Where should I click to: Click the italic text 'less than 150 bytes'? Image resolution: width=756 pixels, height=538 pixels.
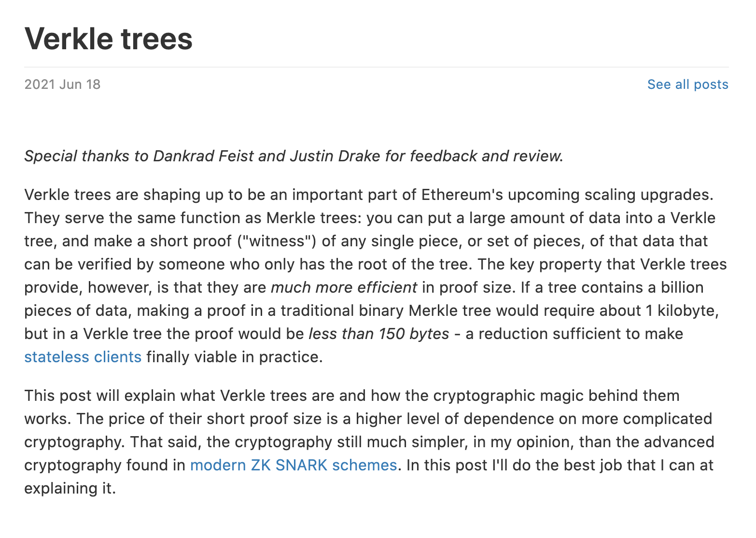pyautogui.click(x=379, y=334)
